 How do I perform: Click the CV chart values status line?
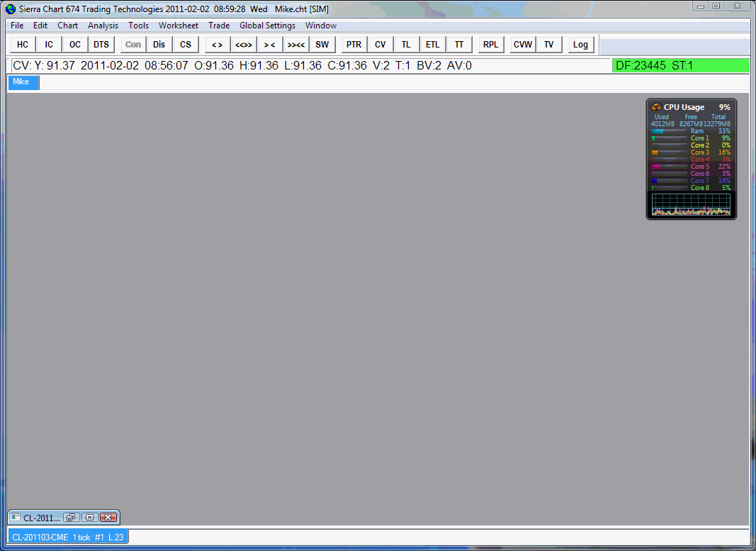(309, 66)
